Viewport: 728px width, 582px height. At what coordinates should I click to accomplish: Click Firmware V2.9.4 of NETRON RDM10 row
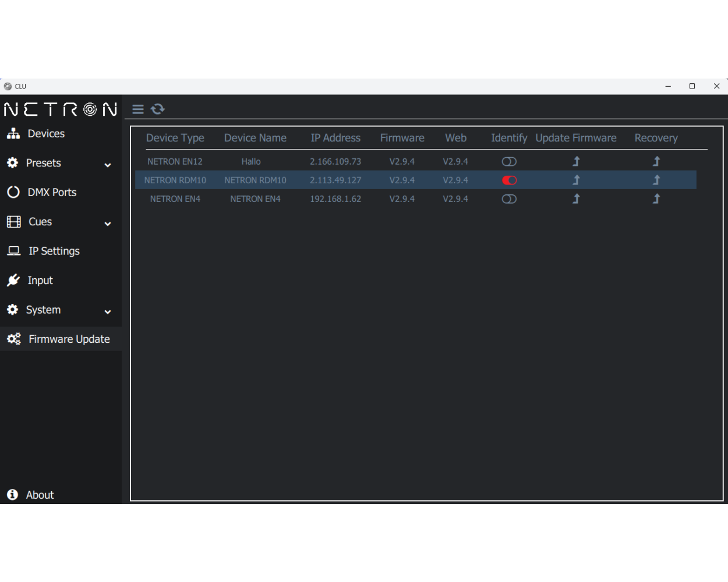[402, 180]
